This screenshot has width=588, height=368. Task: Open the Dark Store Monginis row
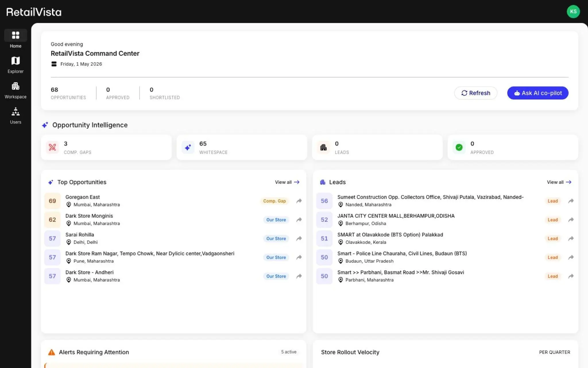pyautogui.click(x=173, y=220)
